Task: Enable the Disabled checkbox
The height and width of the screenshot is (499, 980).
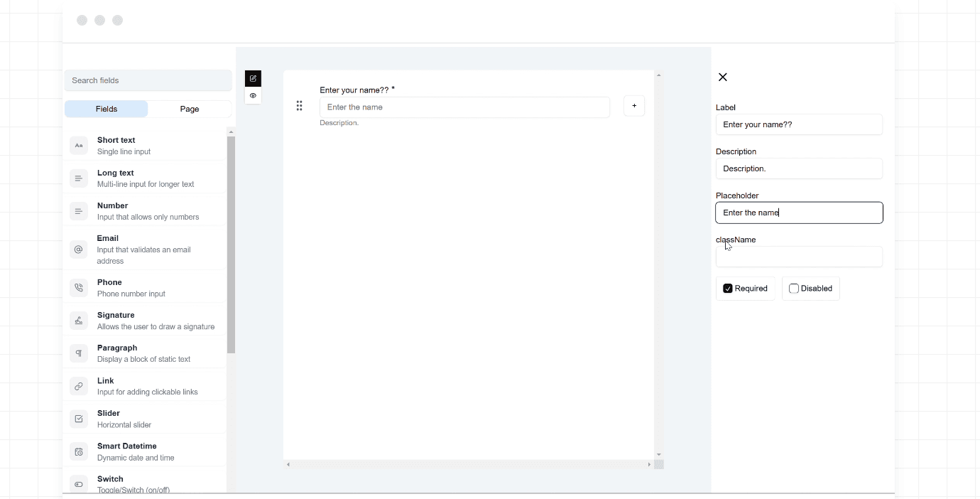Action: [794, 289]
